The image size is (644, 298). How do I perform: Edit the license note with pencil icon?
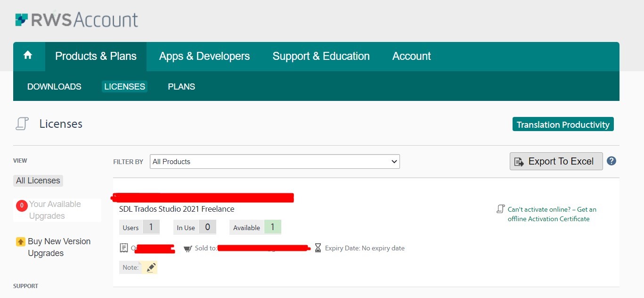(x=151, y=267)
